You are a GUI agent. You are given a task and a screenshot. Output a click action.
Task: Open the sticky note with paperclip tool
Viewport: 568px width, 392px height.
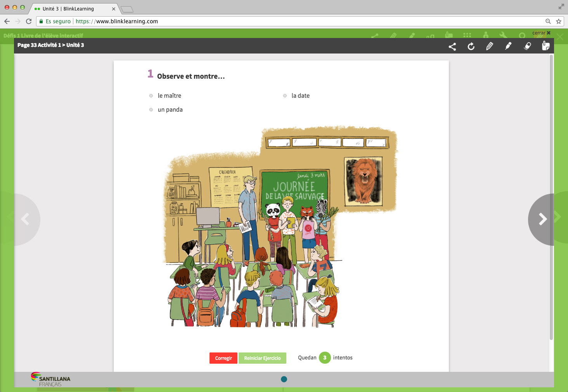546,46
